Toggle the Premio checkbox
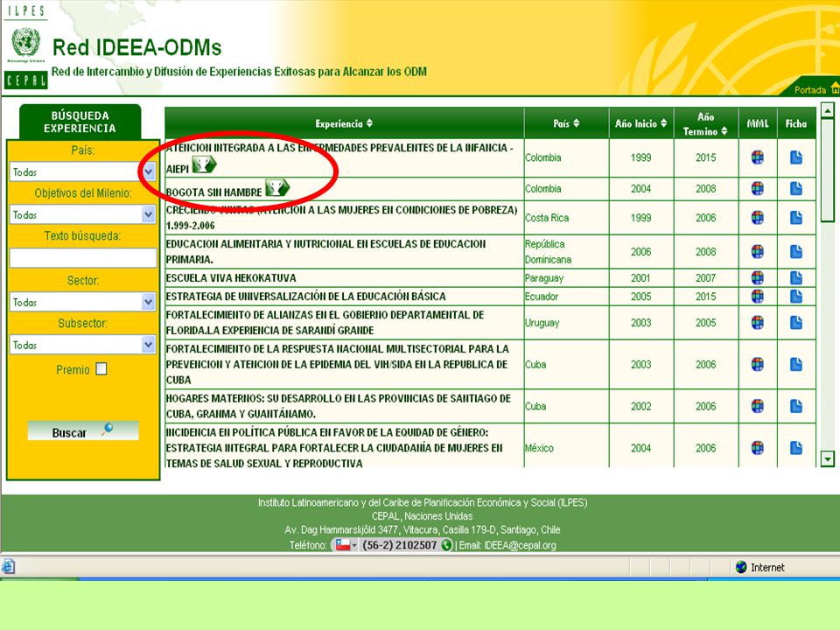Screen dimensions: 840x630 pyautogui.click(x=101, y=369)
